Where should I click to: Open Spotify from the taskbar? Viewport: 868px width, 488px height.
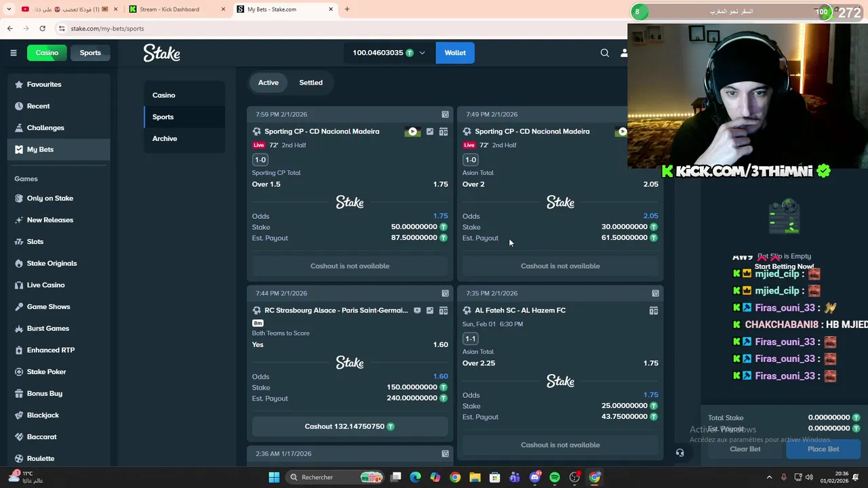pos(555,477)
